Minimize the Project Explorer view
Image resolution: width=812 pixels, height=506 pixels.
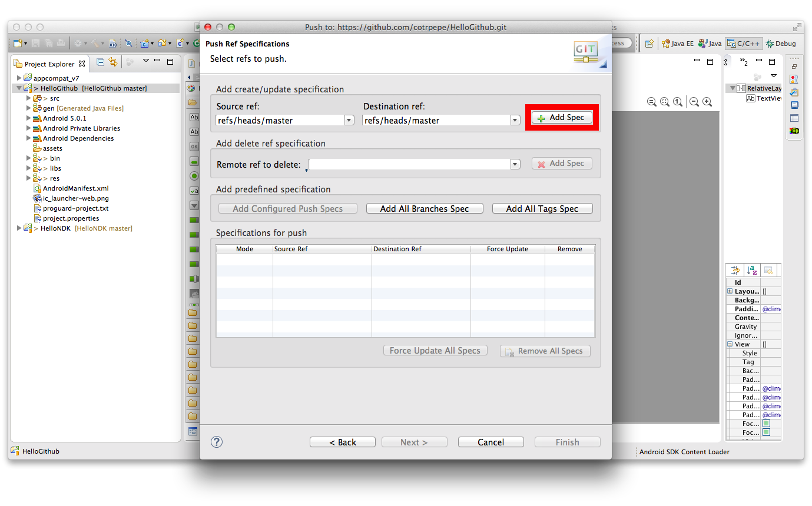pyautogui.click(x=158, y=61)
